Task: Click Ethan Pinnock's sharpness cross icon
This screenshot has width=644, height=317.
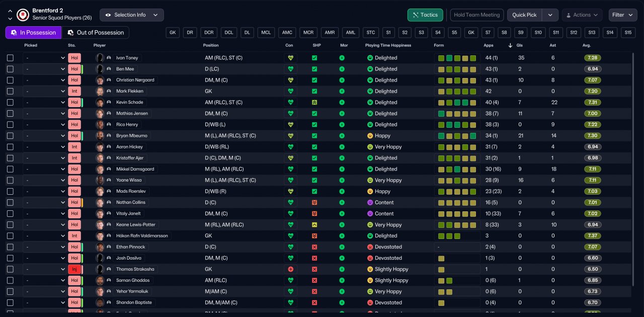Action: pyautogui.click(x=314, y=247)
